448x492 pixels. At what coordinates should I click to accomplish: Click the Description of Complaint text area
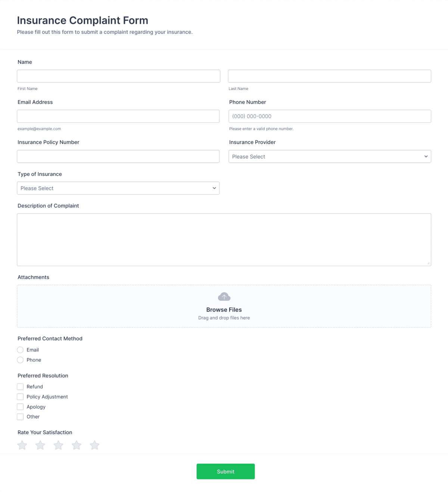(x=224, y=239)
